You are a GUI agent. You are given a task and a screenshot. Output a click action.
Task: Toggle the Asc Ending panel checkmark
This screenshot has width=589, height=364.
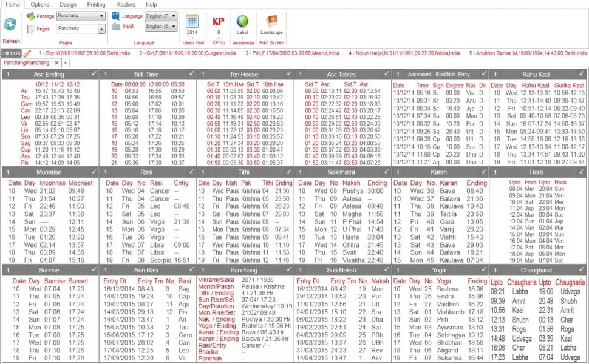click(x=94, y=74)
